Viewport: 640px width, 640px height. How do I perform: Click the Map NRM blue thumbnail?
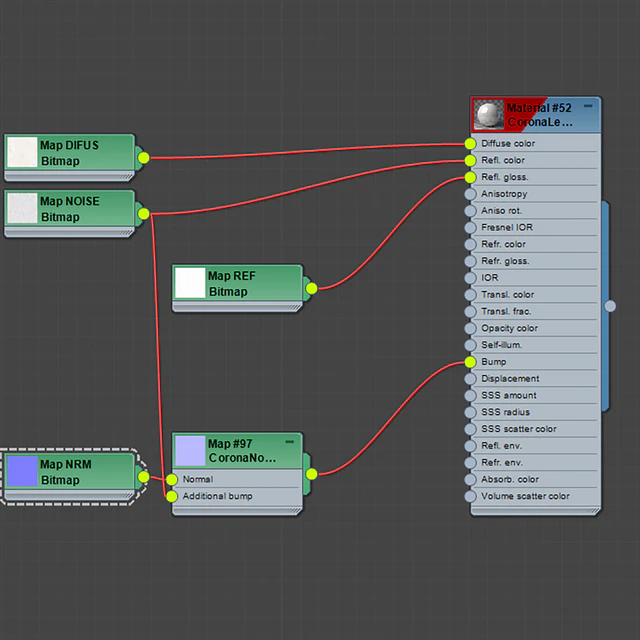(23, 472)
